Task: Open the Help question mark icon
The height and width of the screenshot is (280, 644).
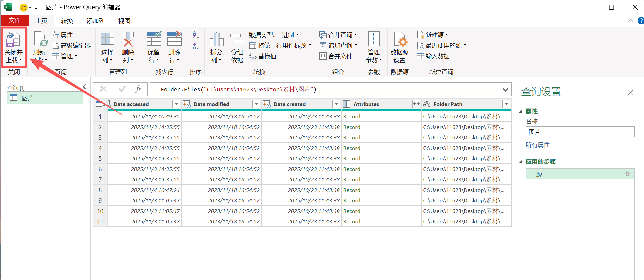Action: click(x=641, y=21)
